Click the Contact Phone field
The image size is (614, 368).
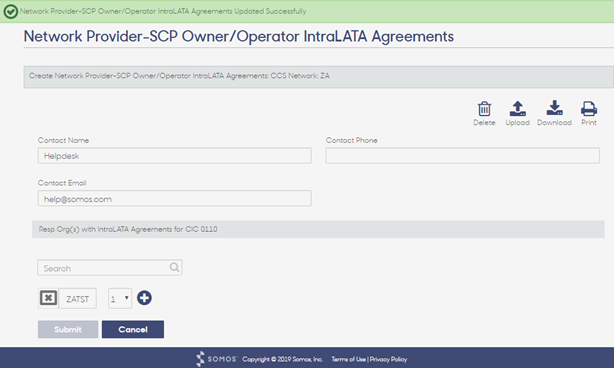[462, 156]
